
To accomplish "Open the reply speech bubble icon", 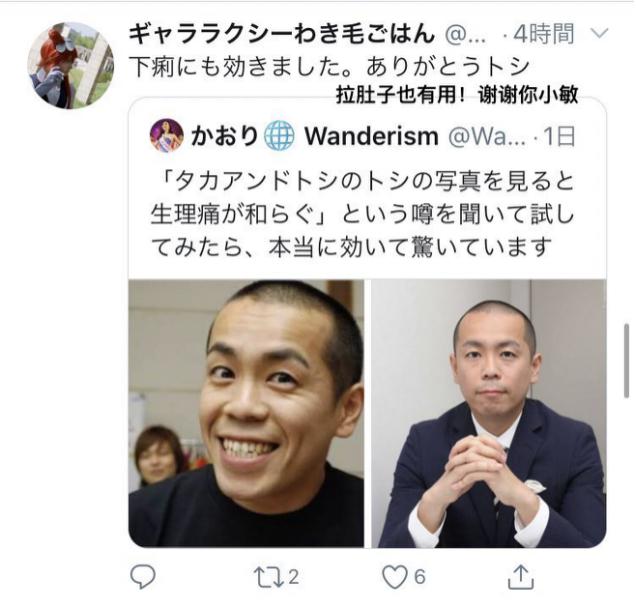I will [142, 576].
